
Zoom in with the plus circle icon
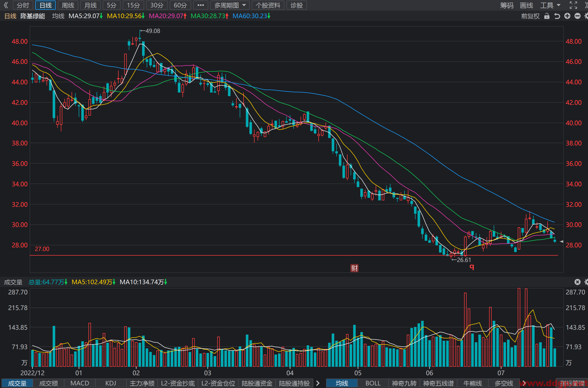(x=567, y=16)
